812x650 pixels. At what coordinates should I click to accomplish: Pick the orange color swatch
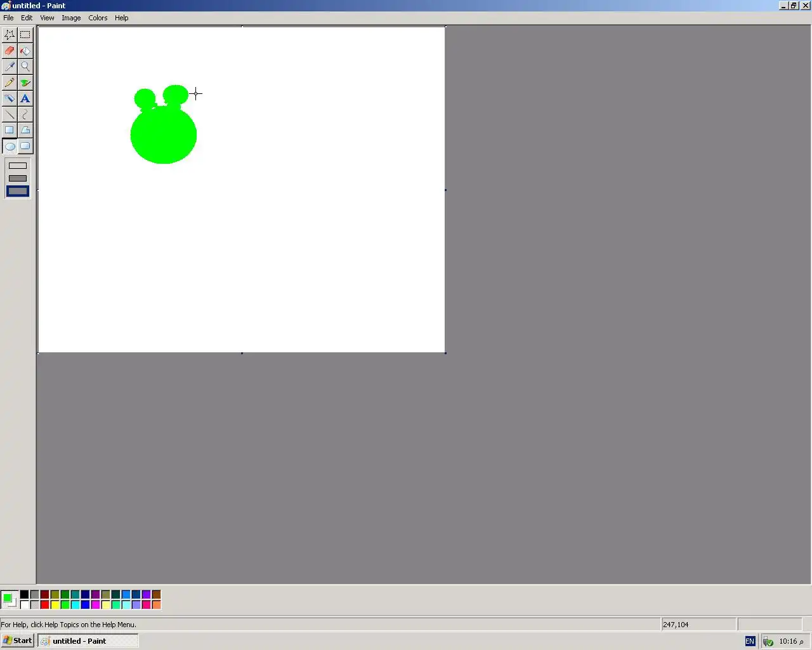[156, 605]
